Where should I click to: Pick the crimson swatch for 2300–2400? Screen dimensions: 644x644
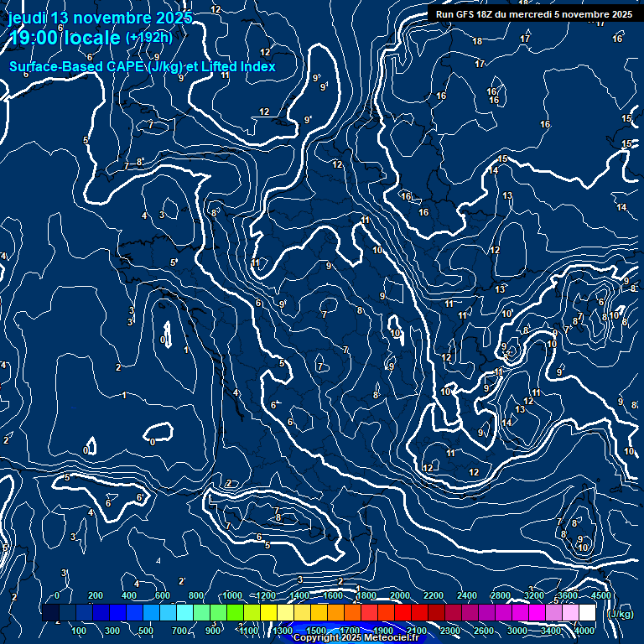tap(453, 612)
